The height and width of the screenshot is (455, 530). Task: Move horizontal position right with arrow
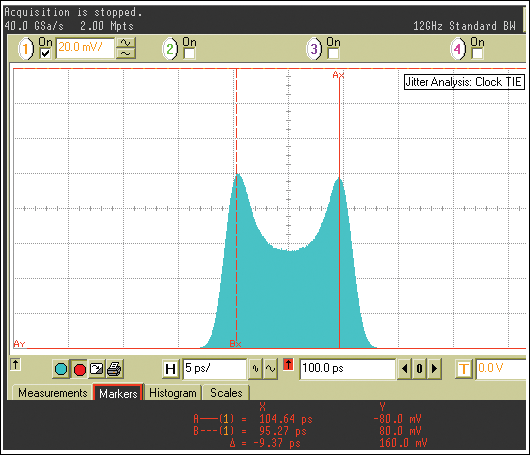click(435, 368)
